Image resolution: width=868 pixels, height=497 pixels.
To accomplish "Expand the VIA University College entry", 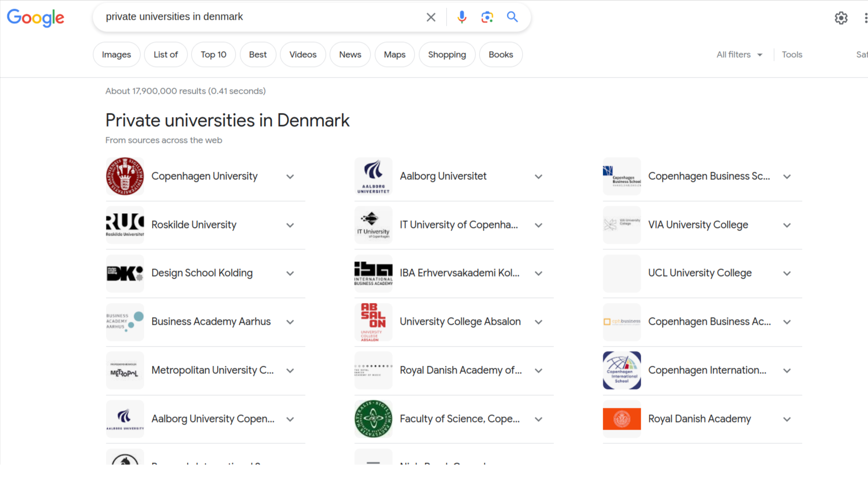I will [787, 225].
